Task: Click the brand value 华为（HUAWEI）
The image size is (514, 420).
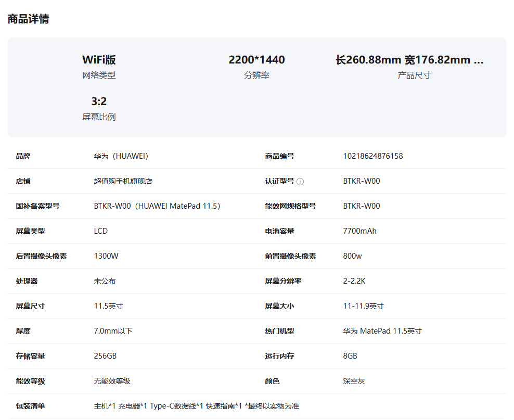Action: click(x=121, y=156)
